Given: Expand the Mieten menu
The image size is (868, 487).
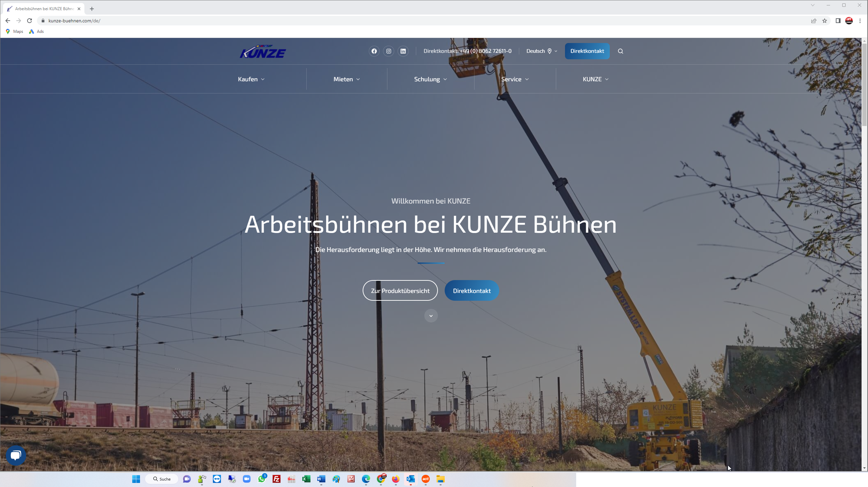Looking at the screenshot, I should (x=346, y=79).
